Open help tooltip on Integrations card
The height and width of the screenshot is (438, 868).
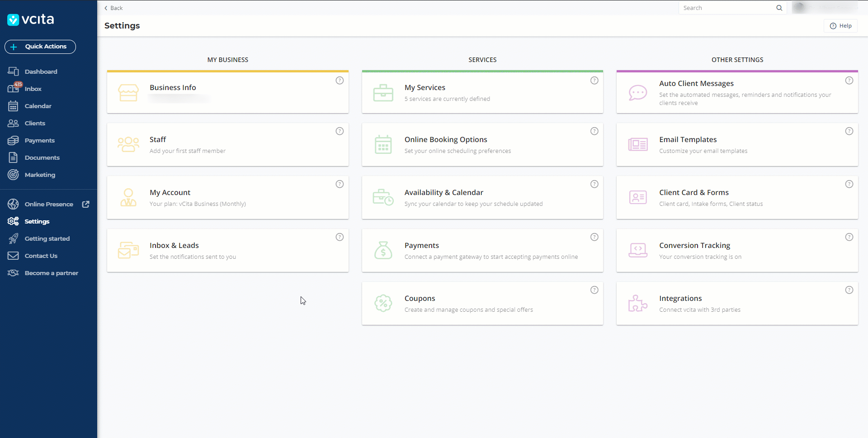click(x=849, y=290)
